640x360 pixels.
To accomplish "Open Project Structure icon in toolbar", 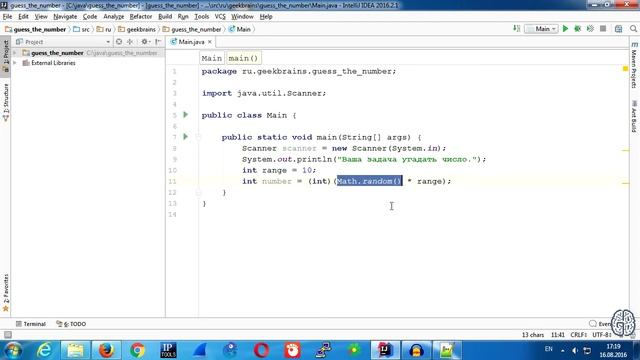I will [618, 29].
